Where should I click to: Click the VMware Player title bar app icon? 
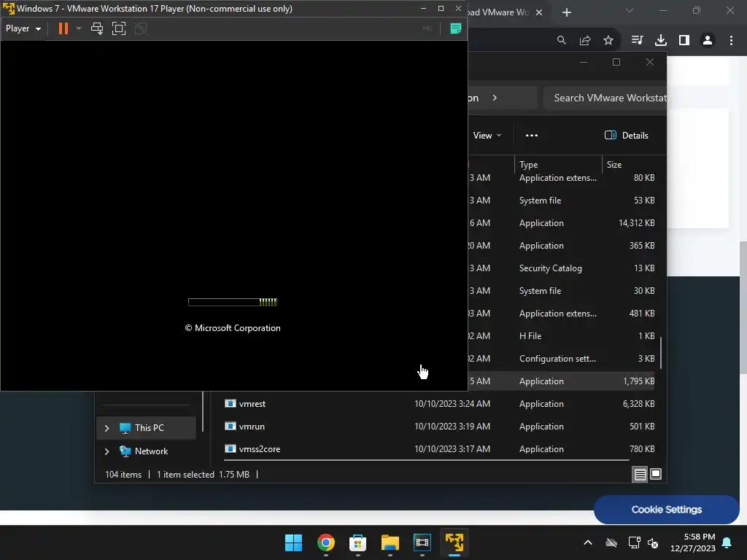tap(9, 9)
